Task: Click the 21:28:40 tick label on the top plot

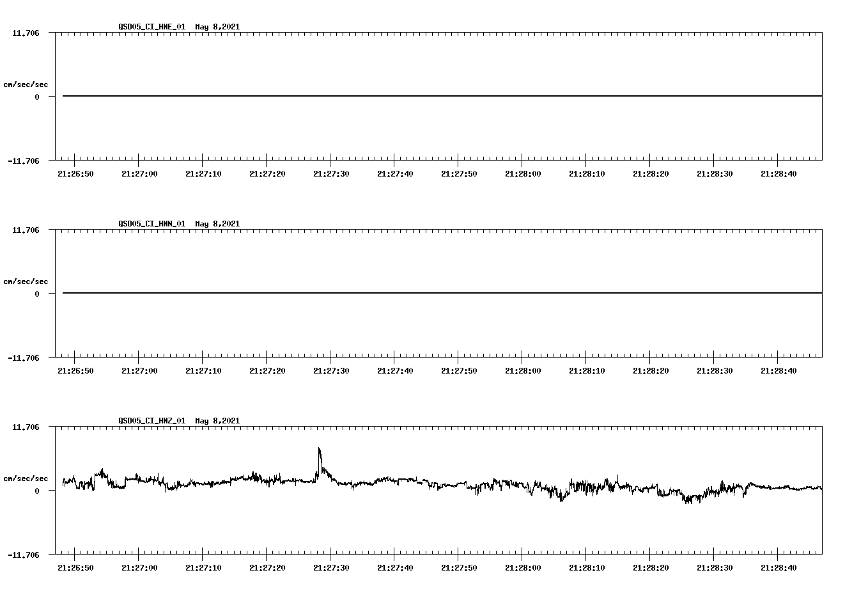Action: coord(780,173)
